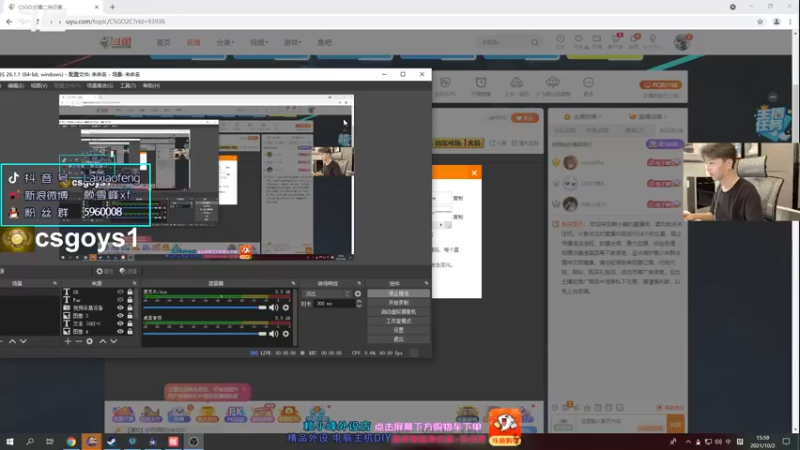This screenshot has width=800, height=450.
Task: Bookmark page with browser star icon
Action: click(760, 21)
